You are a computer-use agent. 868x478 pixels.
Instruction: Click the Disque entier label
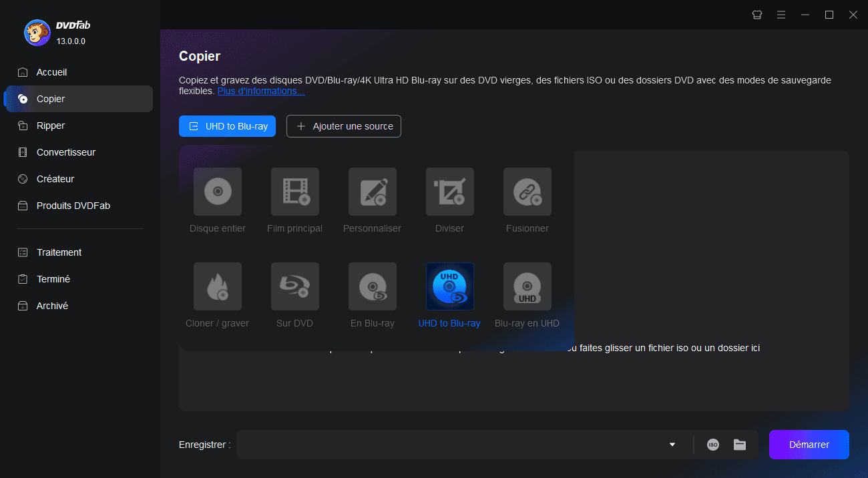pyautogui.click(x=218, y=228)
